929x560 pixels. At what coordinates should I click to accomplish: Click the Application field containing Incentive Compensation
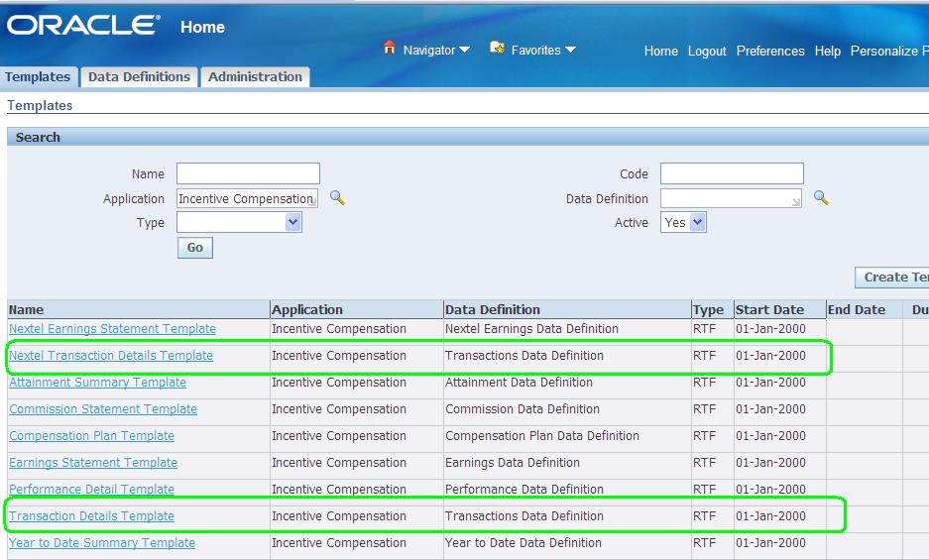[247, 198]
